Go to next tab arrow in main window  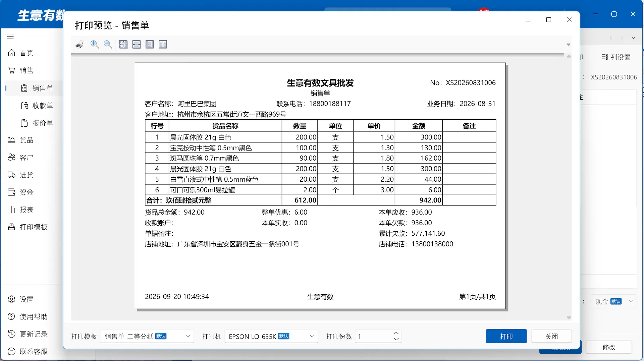[622, 38]
